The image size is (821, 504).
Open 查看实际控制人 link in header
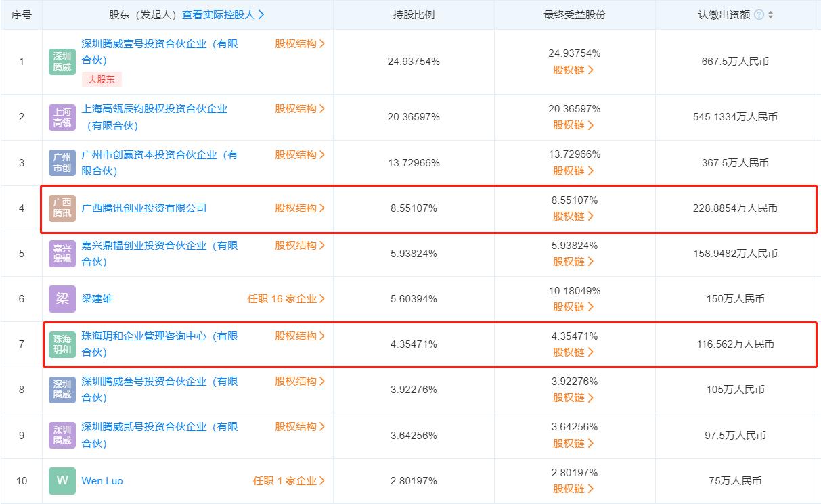pos(223,14)
